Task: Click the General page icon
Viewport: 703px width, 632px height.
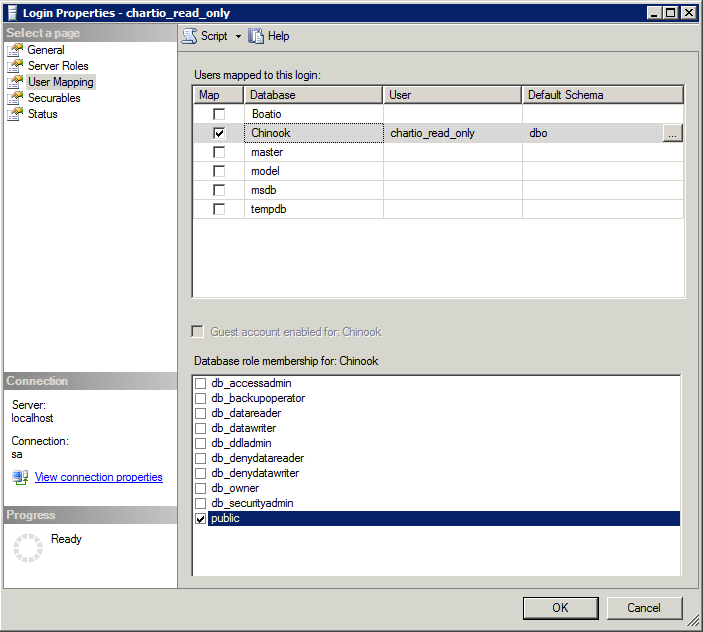Action: (15, 50)
